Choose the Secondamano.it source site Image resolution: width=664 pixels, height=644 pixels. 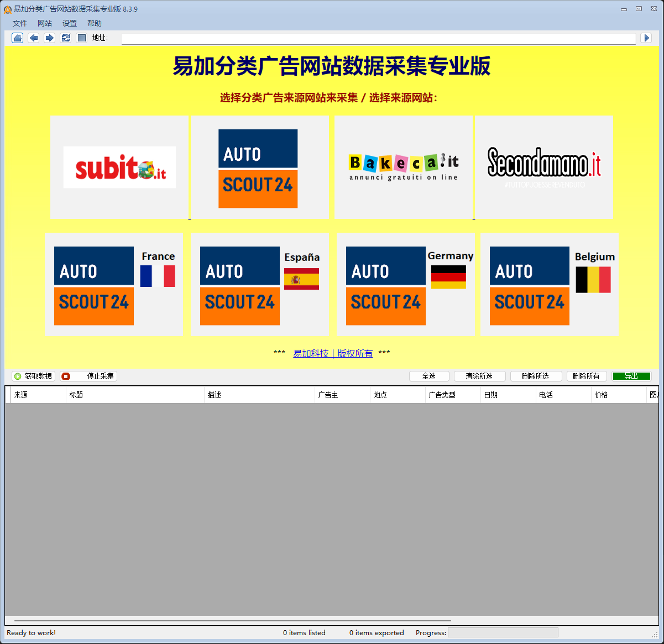[544, 167]
